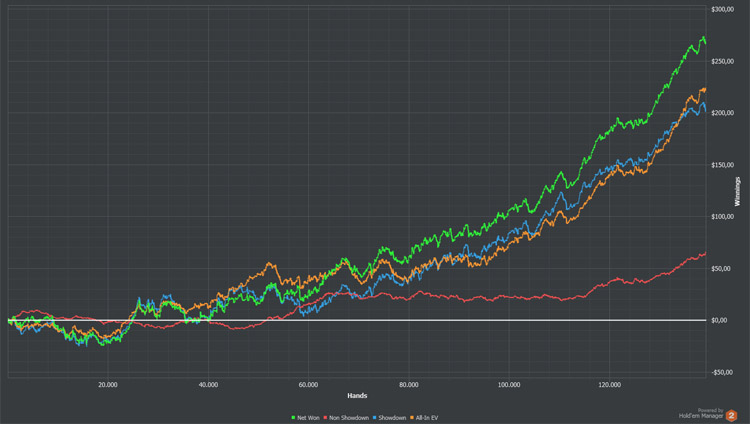This screenshot has height=424, width=750.
Task: Click the $0,00 y-axis label
Action: [720, 320]
